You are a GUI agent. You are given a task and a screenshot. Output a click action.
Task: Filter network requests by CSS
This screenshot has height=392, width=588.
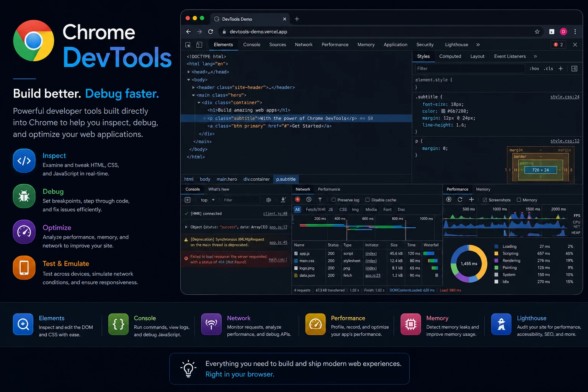(x=343, y=209)
